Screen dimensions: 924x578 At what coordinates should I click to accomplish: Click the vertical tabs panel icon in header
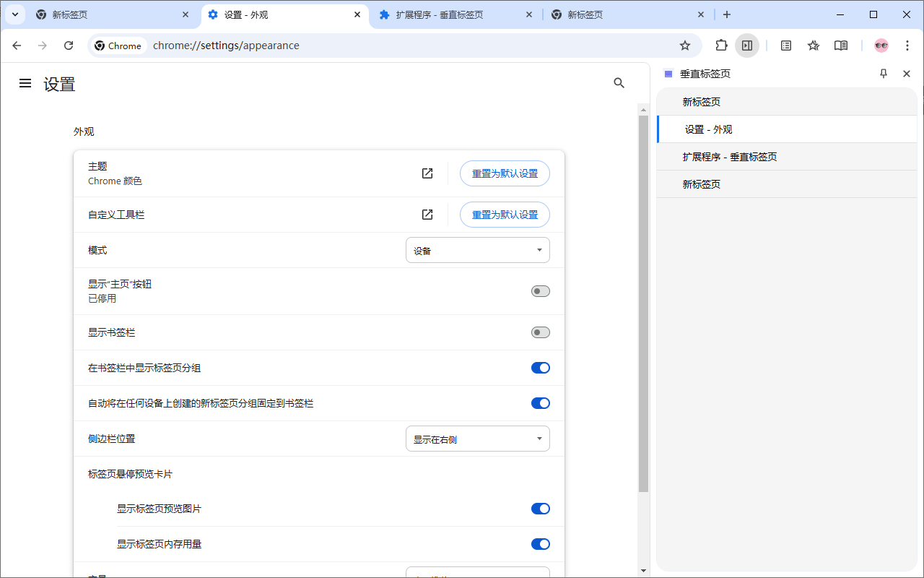[x=668, y=74]
